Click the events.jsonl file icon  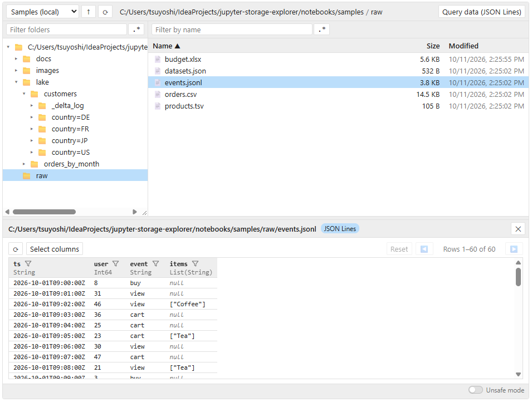coord(158,83)
